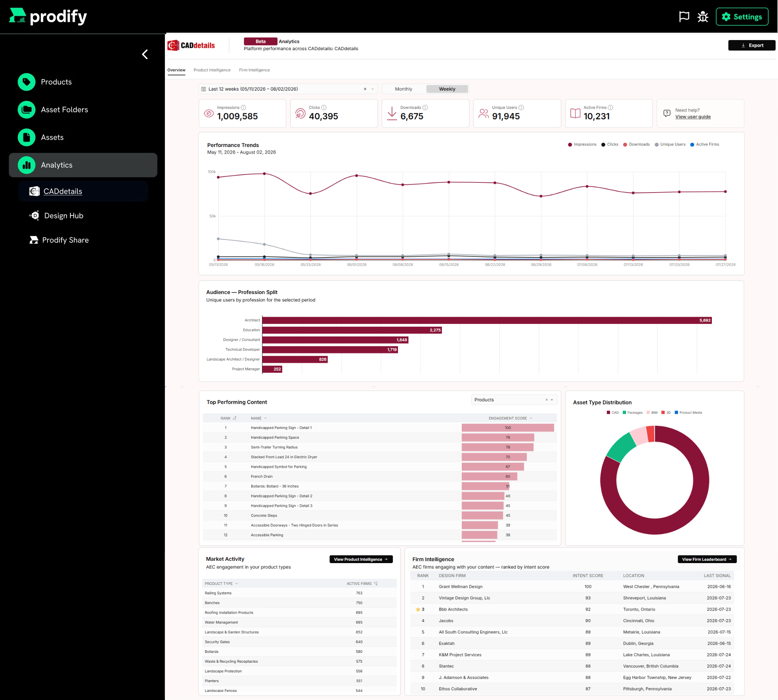The image size is (778, 700).
Task: Toggle the Downloads series in the legend
Action: click(x=636, y=144)
